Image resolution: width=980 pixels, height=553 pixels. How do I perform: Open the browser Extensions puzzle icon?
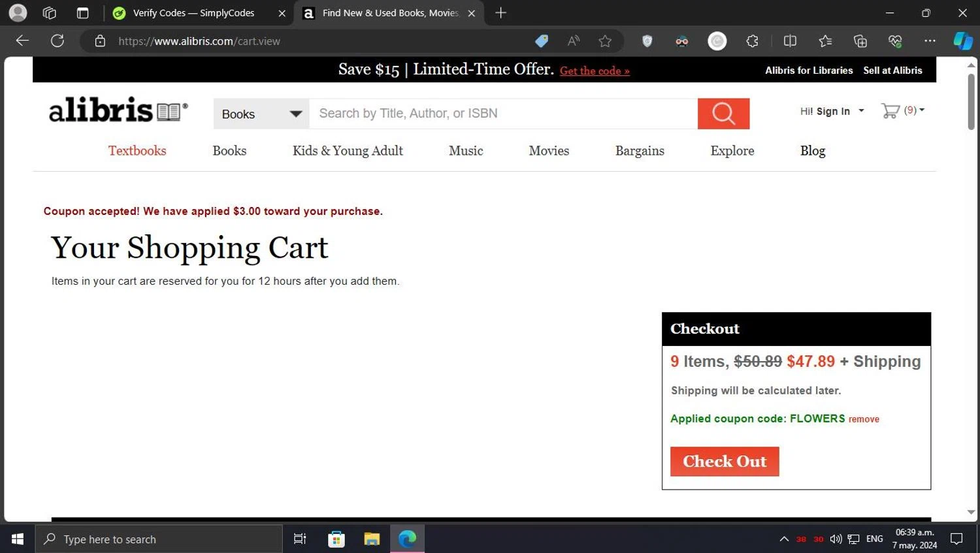[753, 41]
